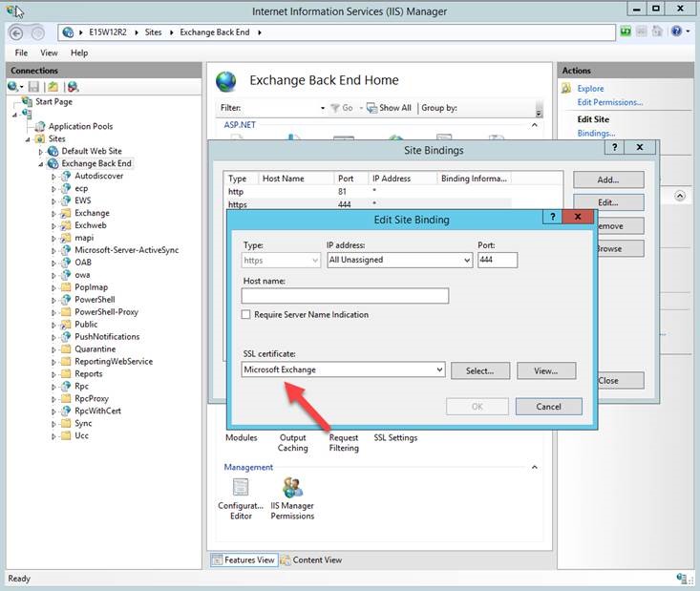Click the mapi folder icon
The height and width of the screenshot is (591, 700).
[x=66, y=238]
